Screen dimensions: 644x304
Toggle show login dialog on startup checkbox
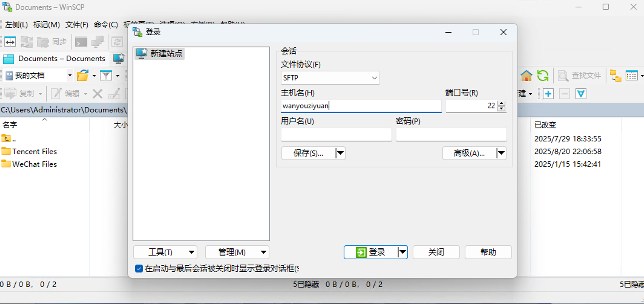pos(139,268)
